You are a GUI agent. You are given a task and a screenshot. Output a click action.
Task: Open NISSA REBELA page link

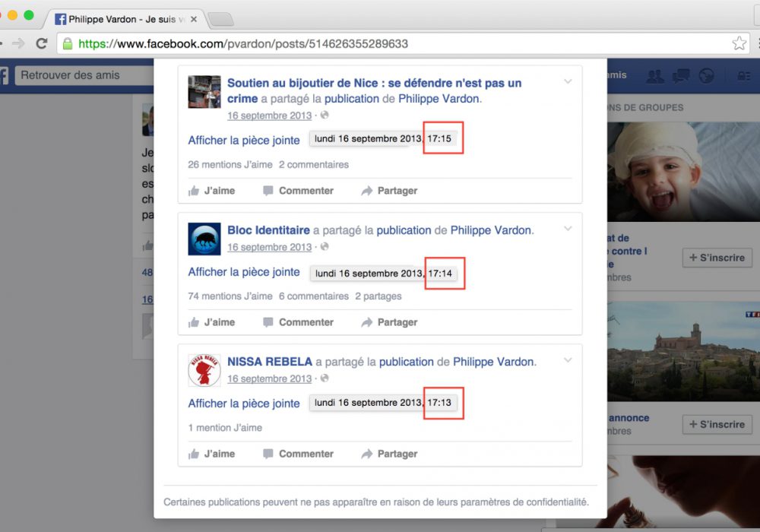(270, 362)
